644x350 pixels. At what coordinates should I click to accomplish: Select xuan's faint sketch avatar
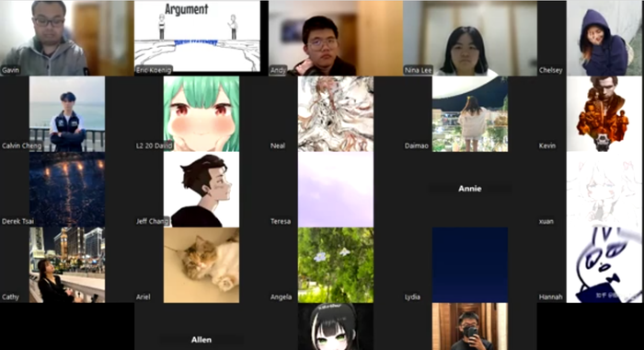point(604,190)
